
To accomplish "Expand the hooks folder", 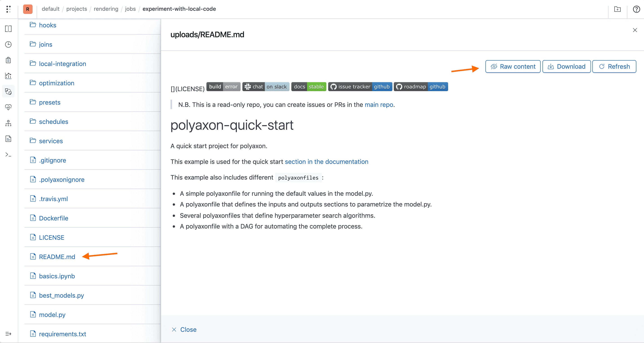I will click(x=47, y=25).
